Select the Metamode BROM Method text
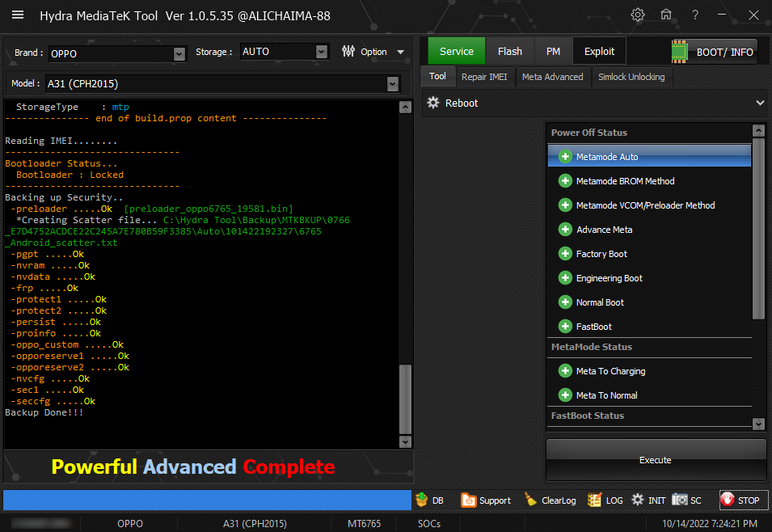 point(626,181)
